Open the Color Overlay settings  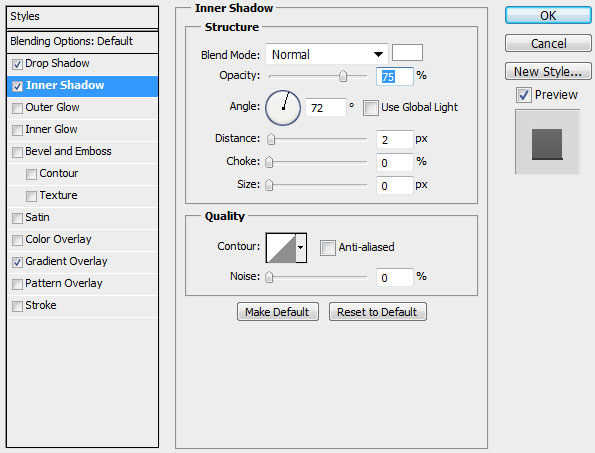(x=58, y=239)
